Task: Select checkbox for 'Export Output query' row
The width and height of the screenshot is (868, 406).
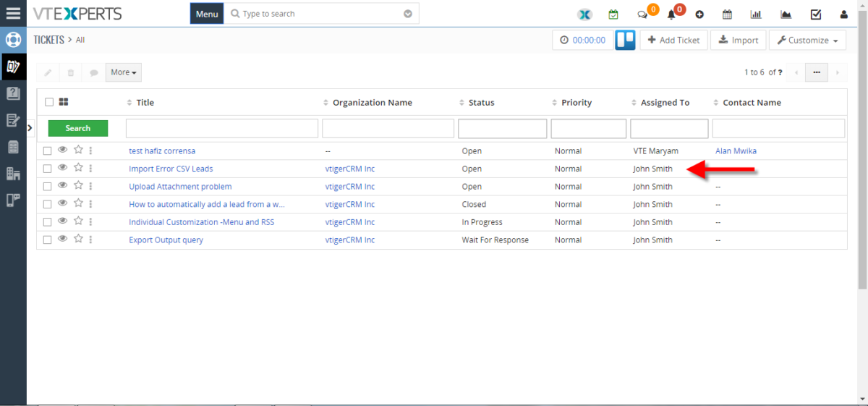Action: tap(47, 240)
